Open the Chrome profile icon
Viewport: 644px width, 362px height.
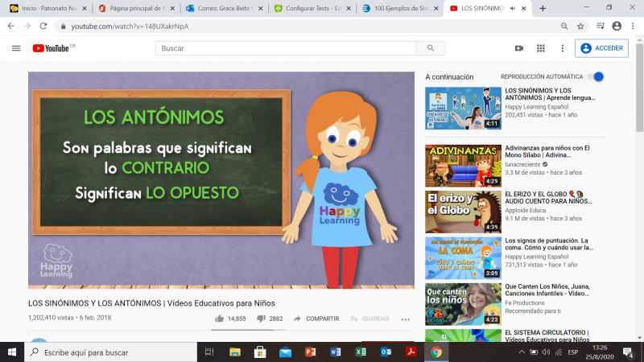617,26
